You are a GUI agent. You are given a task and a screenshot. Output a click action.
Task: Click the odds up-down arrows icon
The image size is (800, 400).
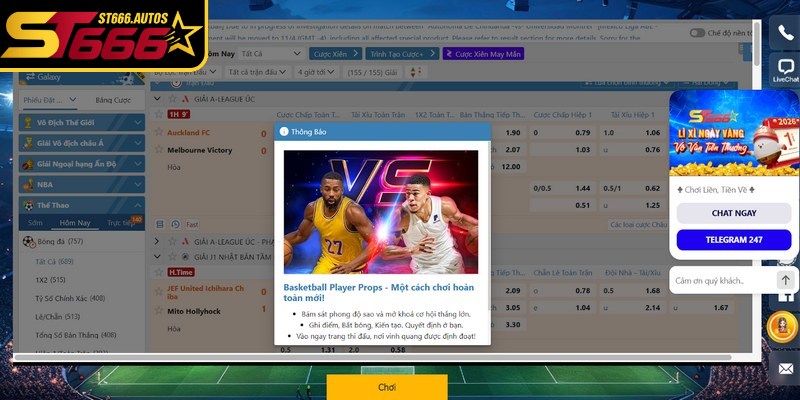pyautogui.click(x=413, y=72)
